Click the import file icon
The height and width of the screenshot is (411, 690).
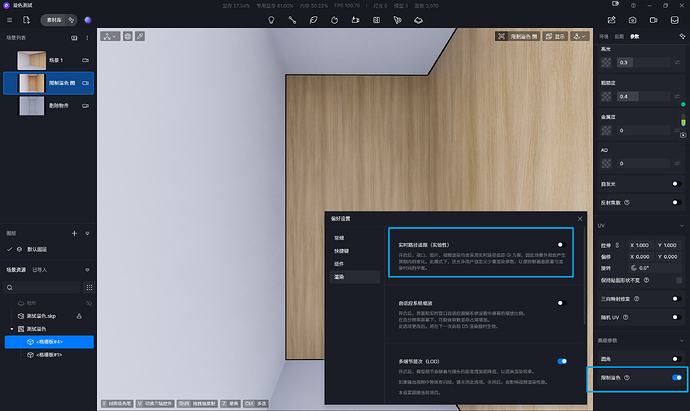point(26,20)
